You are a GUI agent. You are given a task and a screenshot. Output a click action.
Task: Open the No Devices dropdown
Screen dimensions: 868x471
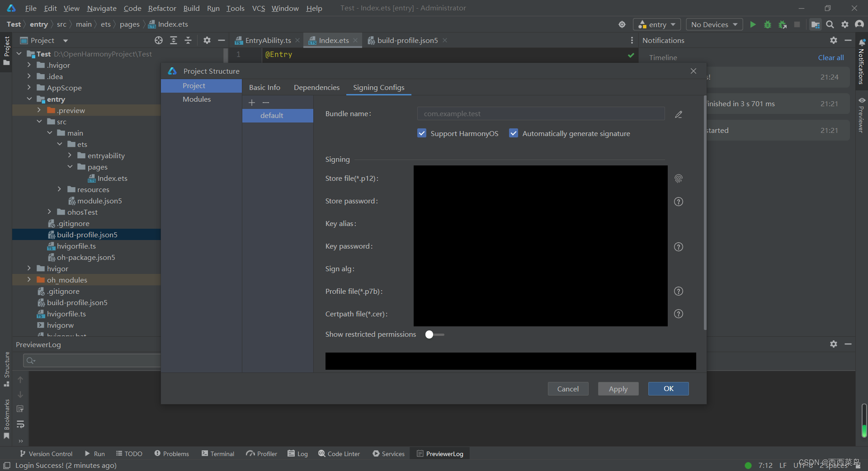[714, 24]
